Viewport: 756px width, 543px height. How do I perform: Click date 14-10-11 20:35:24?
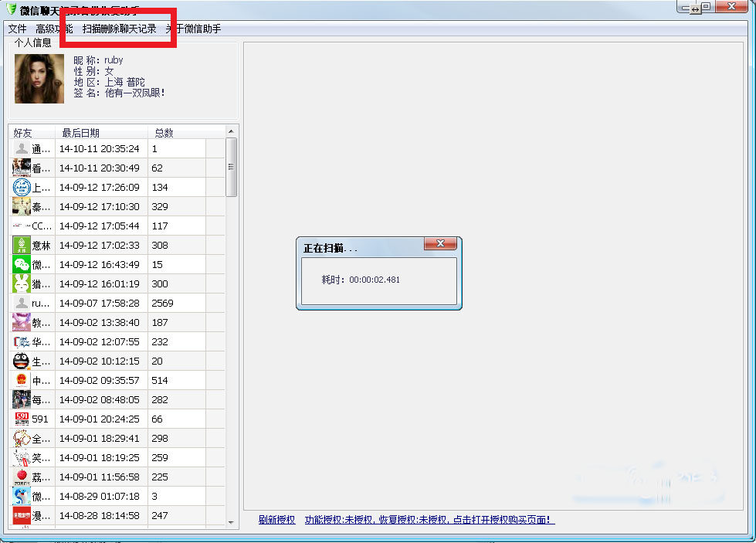(100, 148)
